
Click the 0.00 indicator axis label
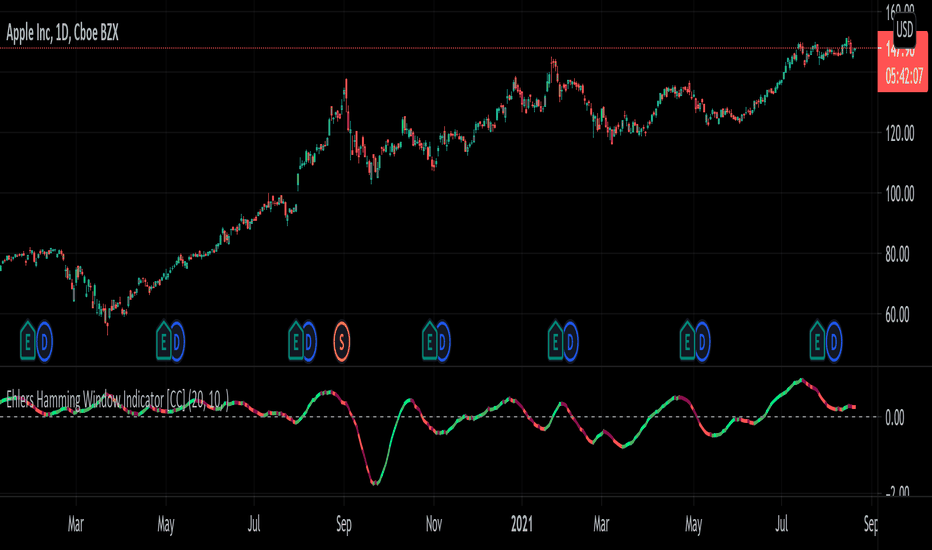[895, 417]
